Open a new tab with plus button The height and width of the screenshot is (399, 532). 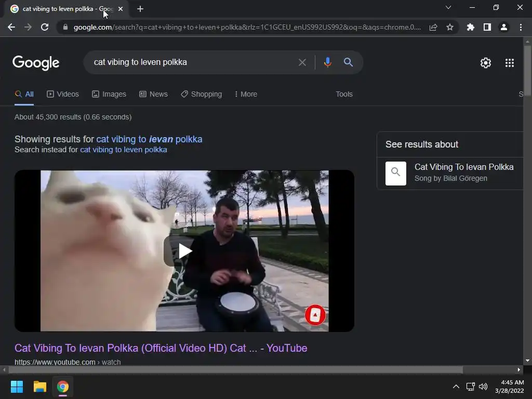(x=140, y=9)
